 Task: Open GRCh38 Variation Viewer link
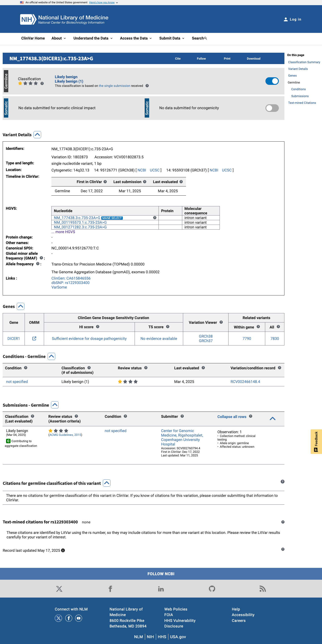tap(205, 336)
